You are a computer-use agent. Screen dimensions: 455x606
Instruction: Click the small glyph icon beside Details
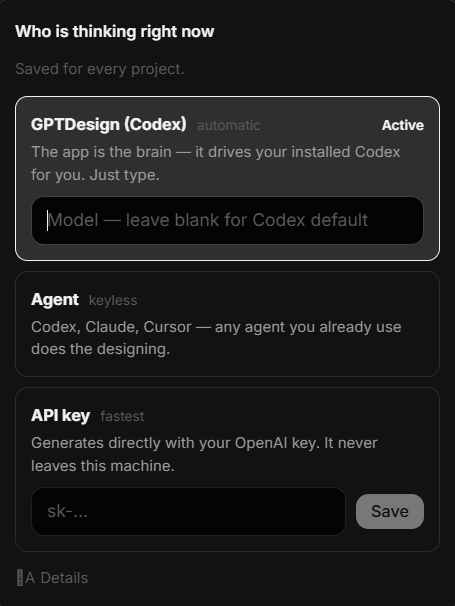tap(20, 578)
